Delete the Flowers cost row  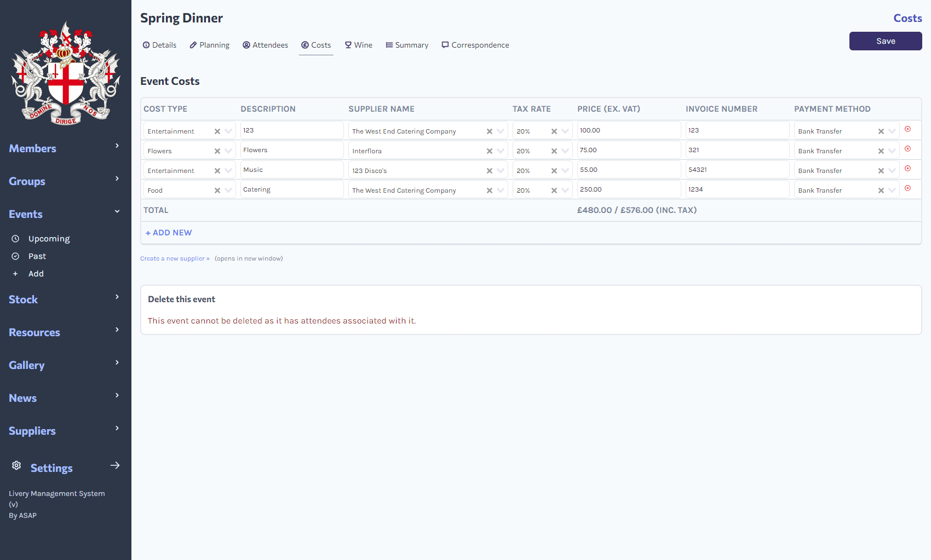coord(909,149)
